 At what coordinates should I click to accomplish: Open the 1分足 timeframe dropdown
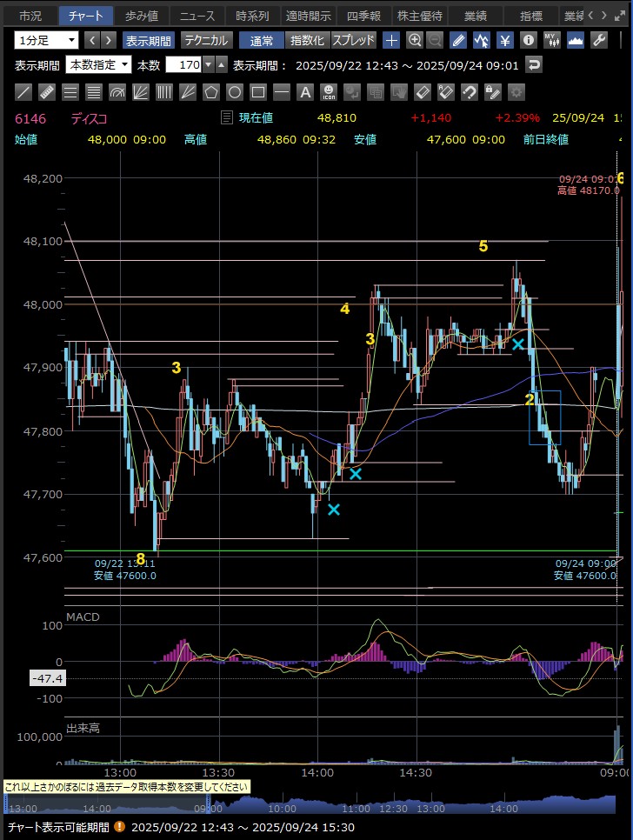click(x=46, y=40)
